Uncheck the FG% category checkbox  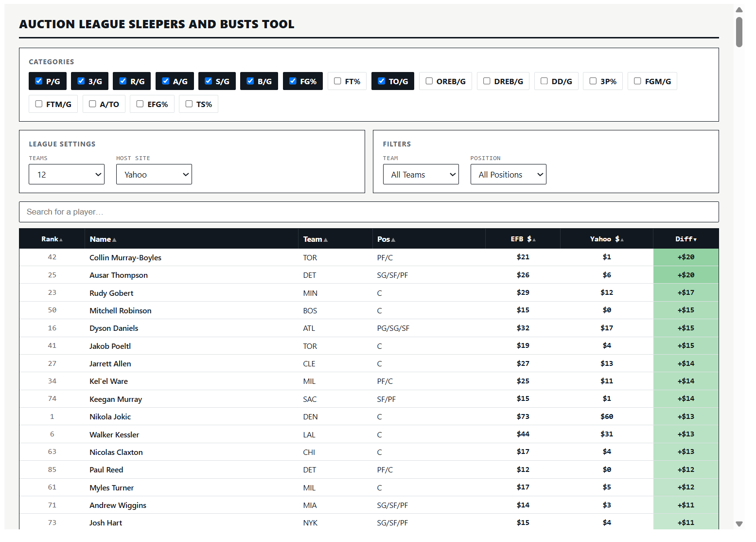tap(293, 81)
